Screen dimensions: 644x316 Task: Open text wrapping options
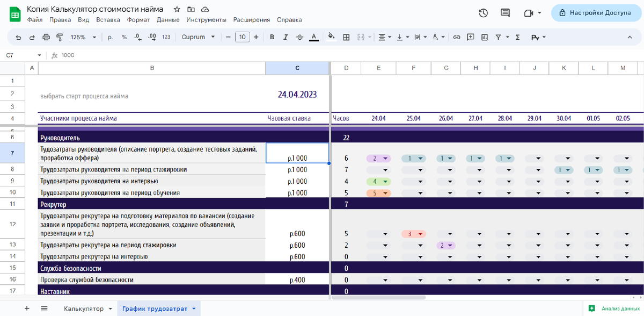(420, 37)
